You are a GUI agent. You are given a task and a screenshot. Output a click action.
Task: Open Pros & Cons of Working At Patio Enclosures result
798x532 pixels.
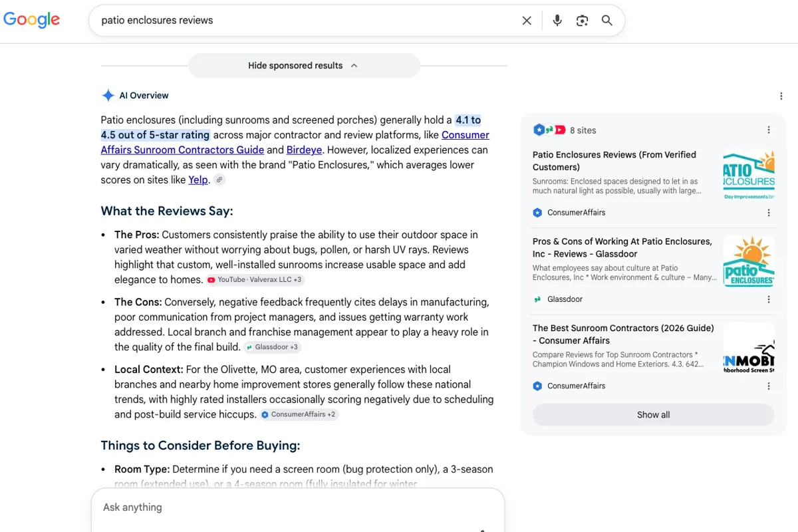pos(622,247)
